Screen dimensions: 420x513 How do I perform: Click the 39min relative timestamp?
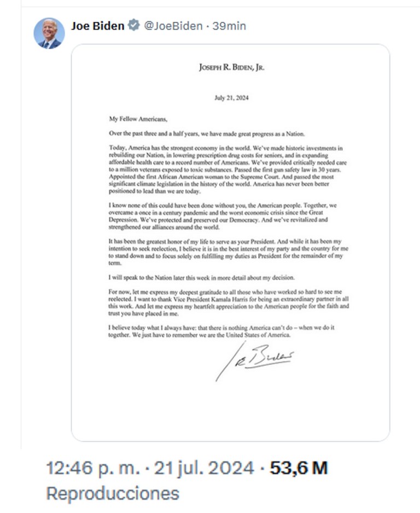229,25
